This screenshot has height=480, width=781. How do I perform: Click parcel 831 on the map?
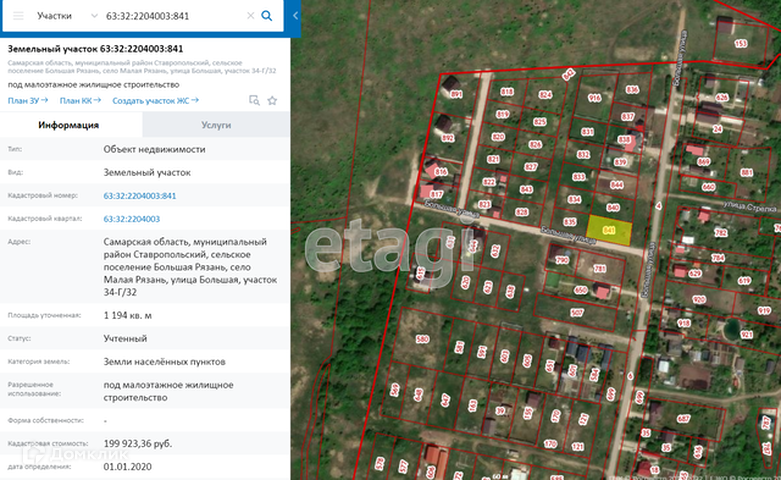point(587,132)
